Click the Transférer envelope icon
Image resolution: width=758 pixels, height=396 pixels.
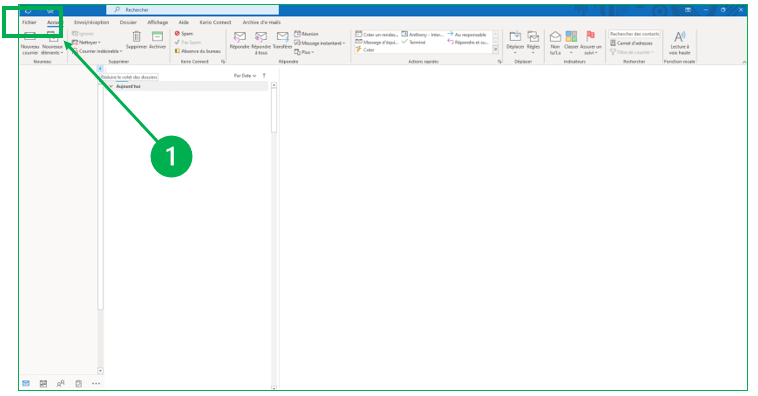tap(282, 37)
